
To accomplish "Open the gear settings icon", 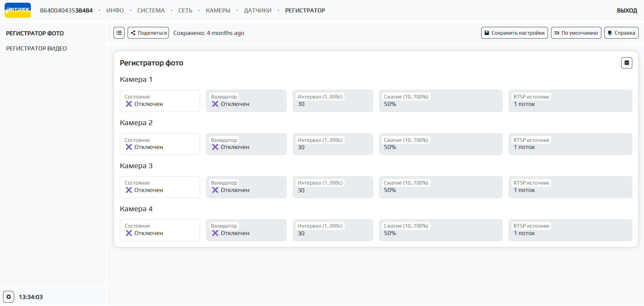I will coord(9,297).
